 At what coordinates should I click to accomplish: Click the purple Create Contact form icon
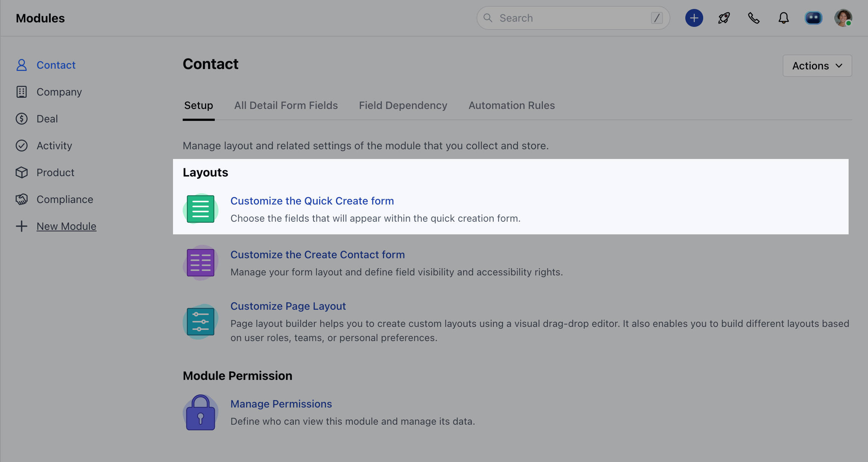[201, 263]
